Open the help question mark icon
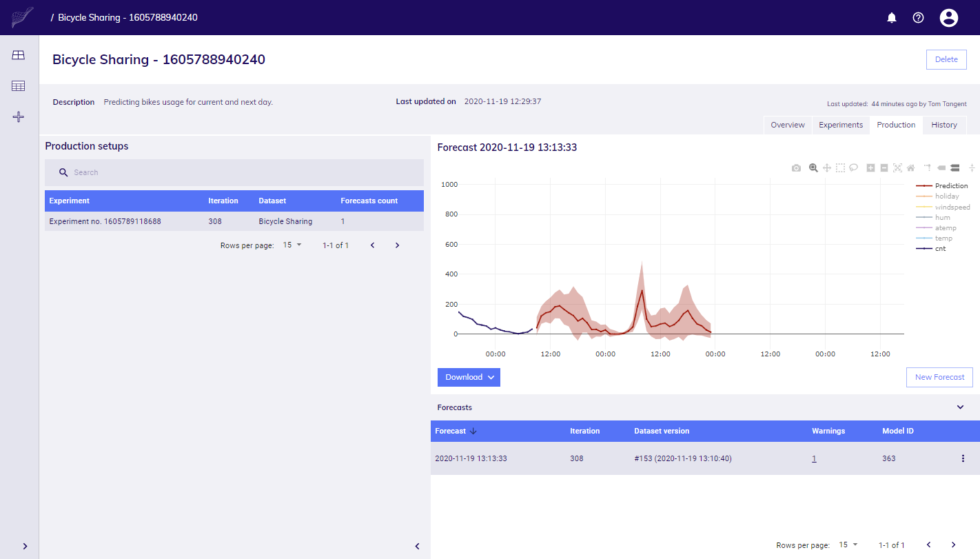 [918, 18]
